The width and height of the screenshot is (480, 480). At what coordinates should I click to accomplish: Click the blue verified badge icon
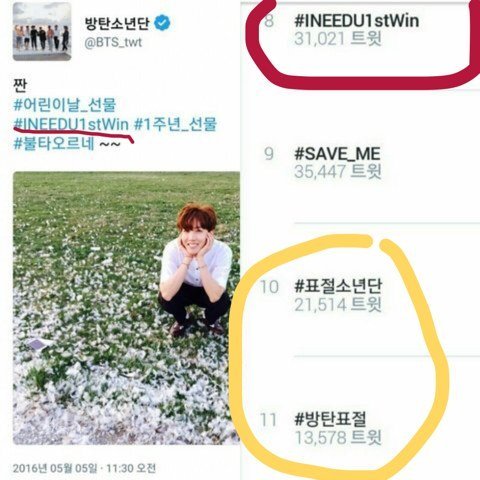tap(162, 23)
